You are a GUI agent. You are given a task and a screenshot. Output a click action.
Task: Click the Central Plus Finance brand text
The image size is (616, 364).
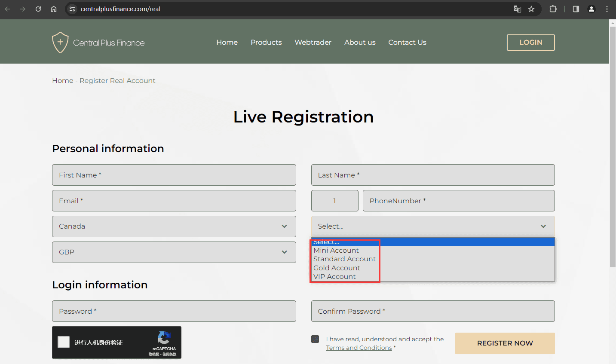109,43
